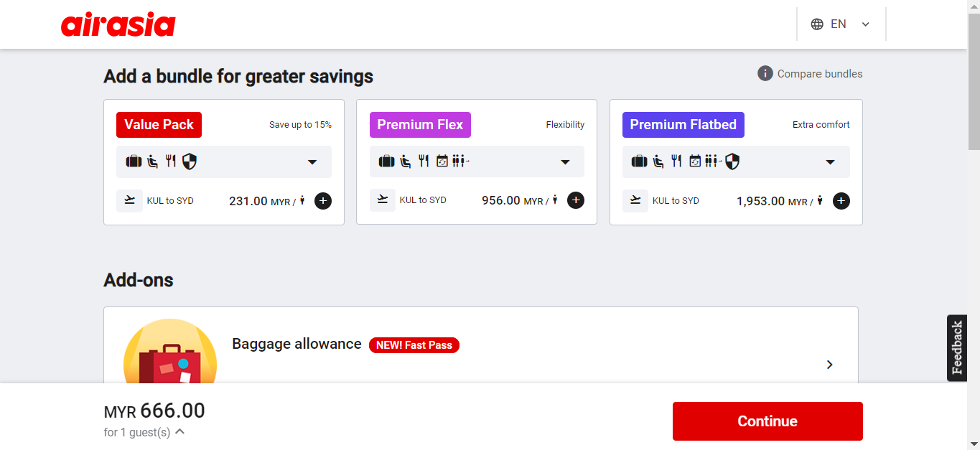This screenshot has width=980, height=450.
Task: Open the Baggage allowance add-on
Action: (829, 365)
